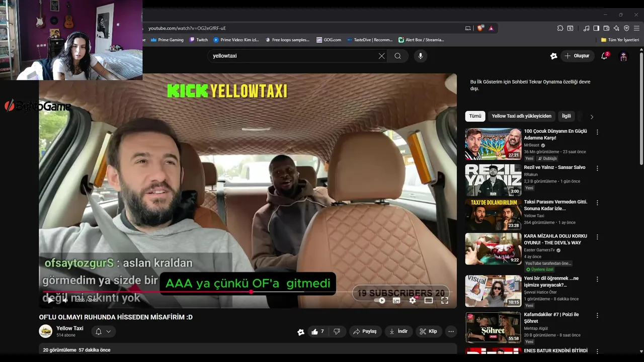Open Prime Gaming bookmark
The height and width of the screenshot is (362, 644).
click(x=168, y=40)
